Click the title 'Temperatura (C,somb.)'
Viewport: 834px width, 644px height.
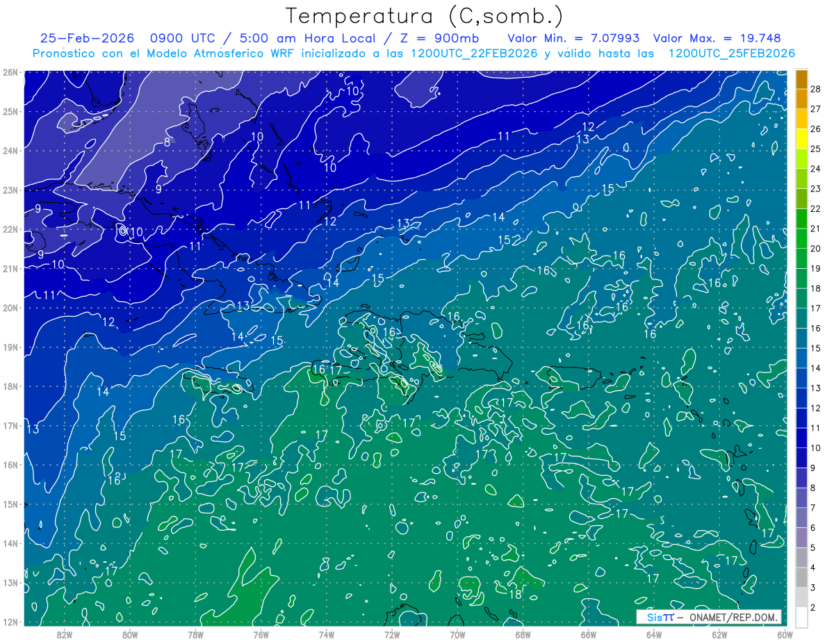click(x=425, y=17)
